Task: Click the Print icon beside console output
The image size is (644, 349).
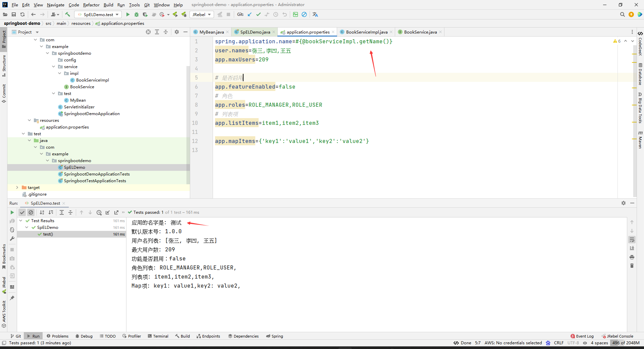Action: click(632, 257)
